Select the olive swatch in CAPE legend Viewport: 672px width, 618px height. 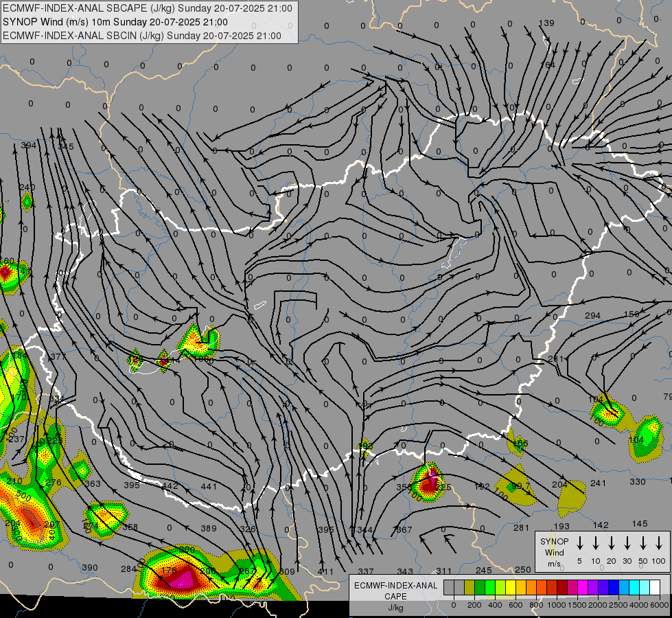click(470, 587)
